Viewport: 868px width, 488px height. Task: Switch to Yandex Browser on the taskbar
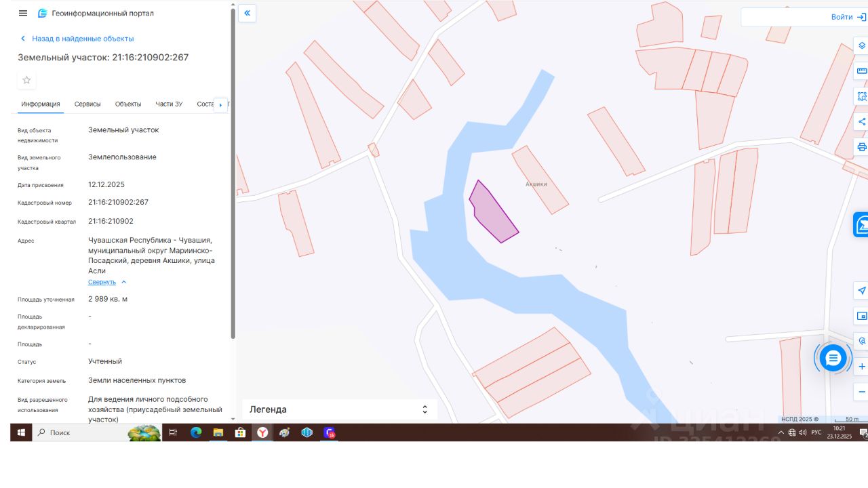tap(262, 432)
